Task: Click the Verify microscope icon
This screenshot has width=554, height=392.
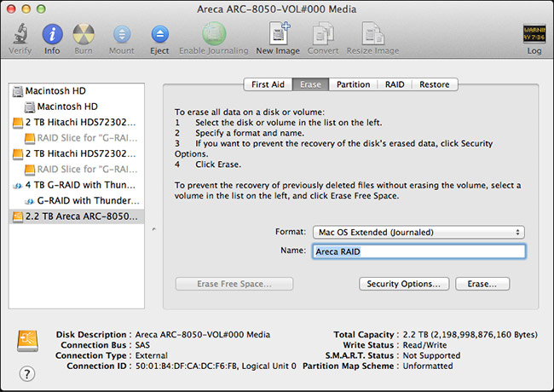Action: pyautogui.click(x=20, y=33)
